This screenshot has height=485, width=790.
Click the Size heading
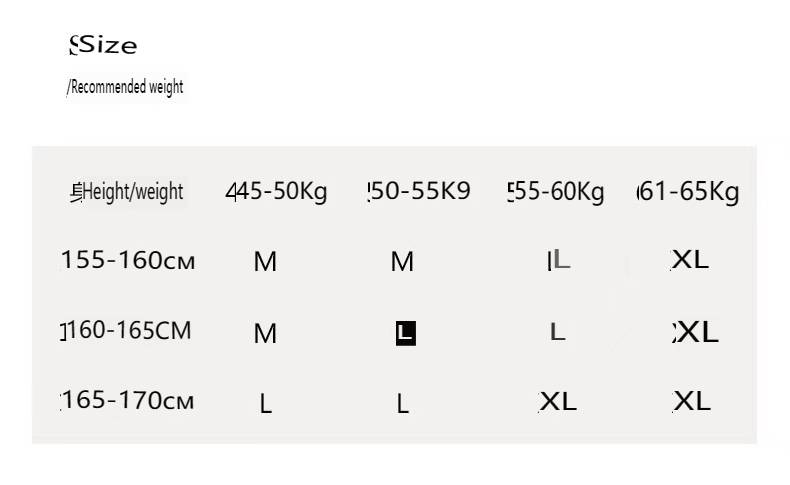click(104, 45)
